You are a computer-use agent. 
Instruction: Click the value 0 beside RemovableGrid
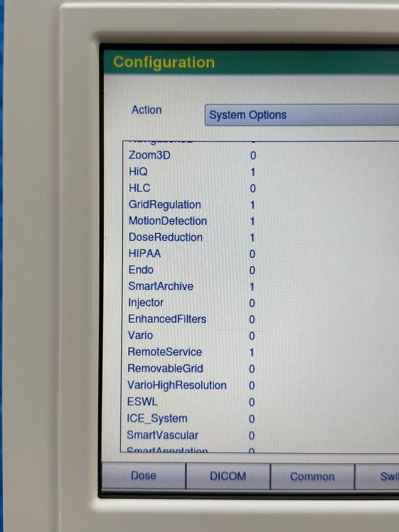coord(252,369)
